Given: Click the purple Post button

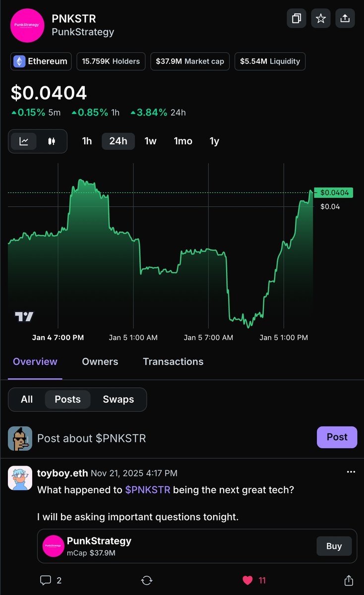Looking at the screenshot, I should click(x=337, y=437).
